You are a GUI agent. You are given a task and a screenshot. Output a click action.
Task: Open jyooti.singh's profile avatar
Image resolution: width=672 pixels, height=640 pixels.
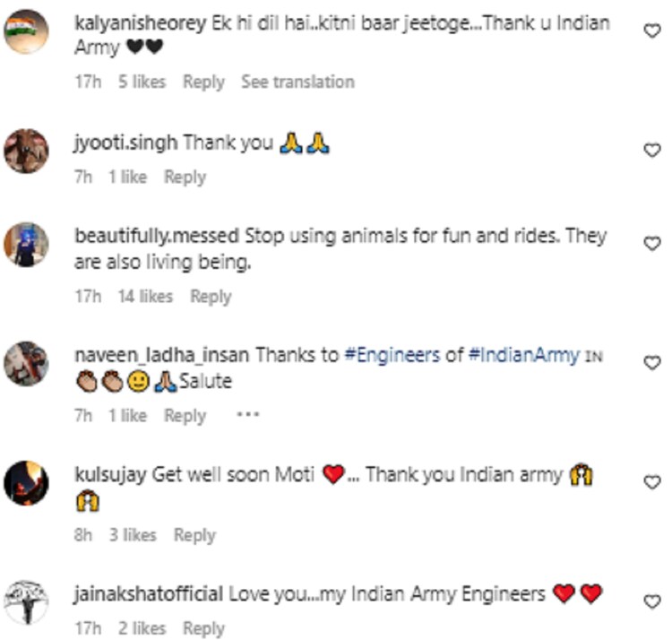(26, 151)
